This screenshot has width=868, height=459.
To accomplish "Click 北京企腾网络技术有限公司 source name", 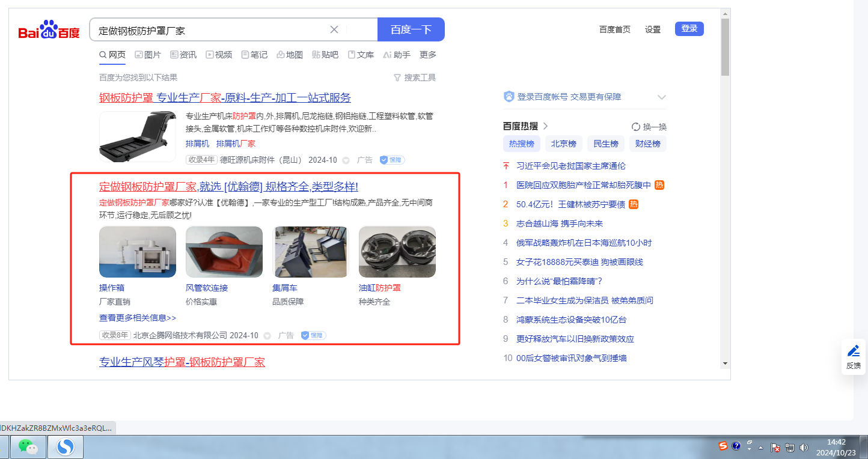I will (x=180, y=335).
